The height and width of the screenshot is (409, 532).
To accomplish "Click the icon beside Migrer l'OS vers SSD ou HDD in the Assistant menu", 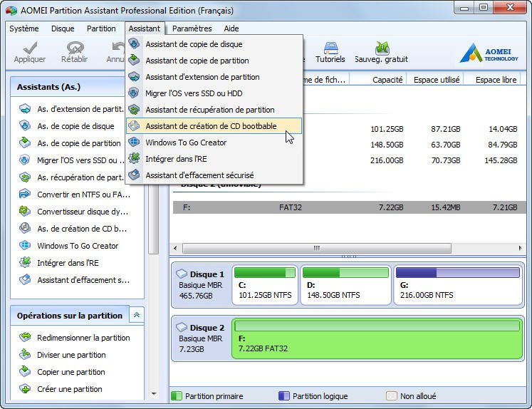I will point(135,93).
